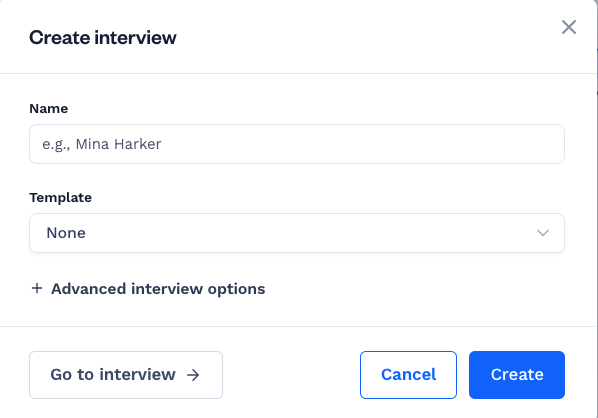Click the Go to interview button
The width and height of the screenshot is (598, 418).
pos(126,375)
